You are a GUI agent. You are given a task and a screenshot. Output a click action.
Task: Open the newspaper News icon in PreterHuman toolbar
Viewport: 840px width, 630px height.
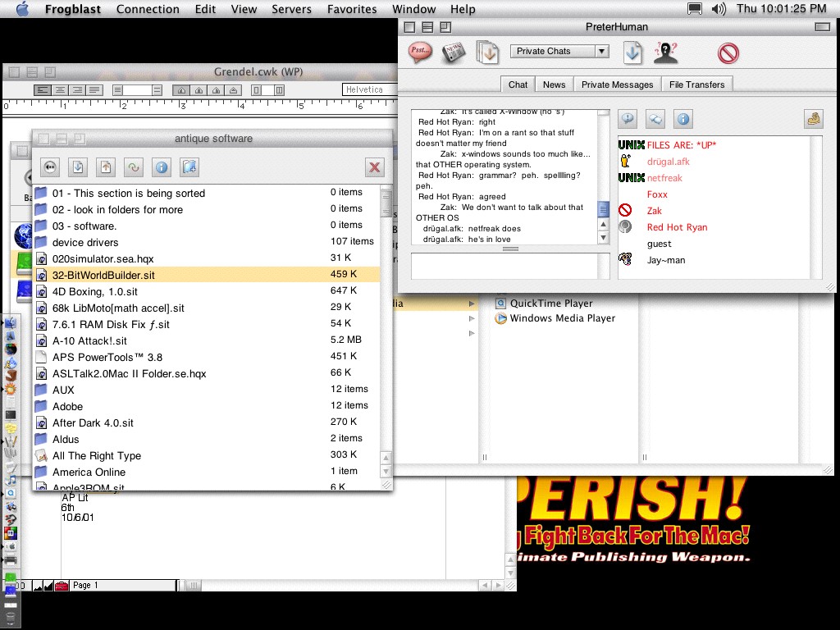point(454,52)
